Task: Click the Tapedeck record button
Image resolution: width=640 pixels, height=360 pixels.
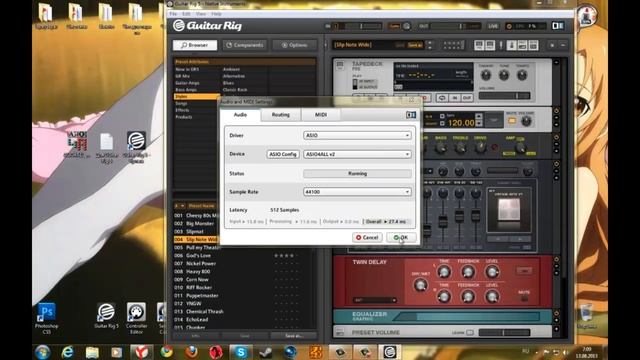Action: pyautogui.click(x=424, y=98)
